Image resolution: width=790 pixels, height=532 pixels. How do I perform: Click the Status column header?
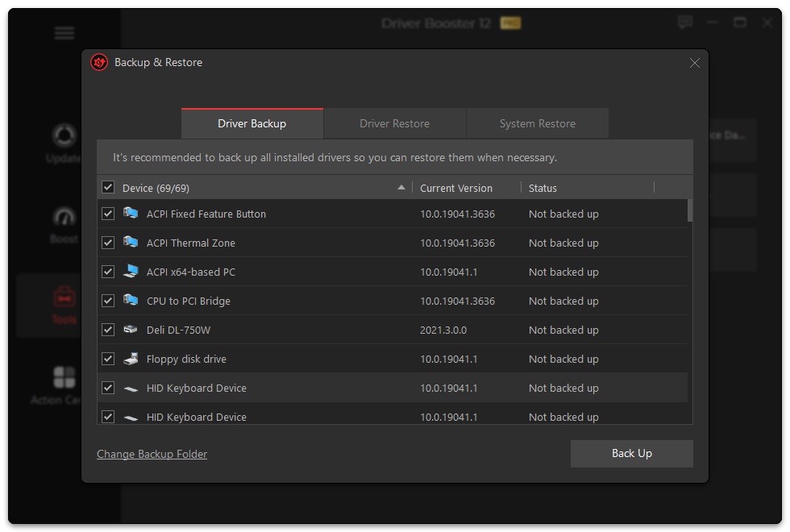pos(543,188)
